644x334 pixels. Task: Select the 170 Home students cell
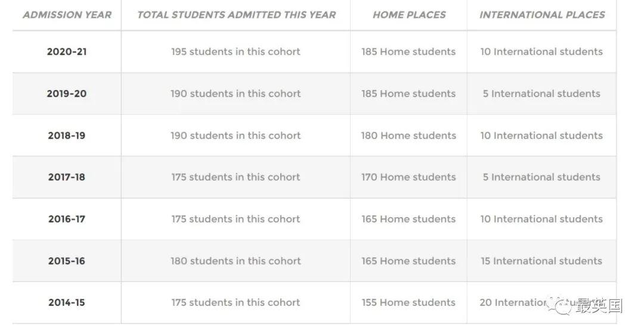point(408,177)
